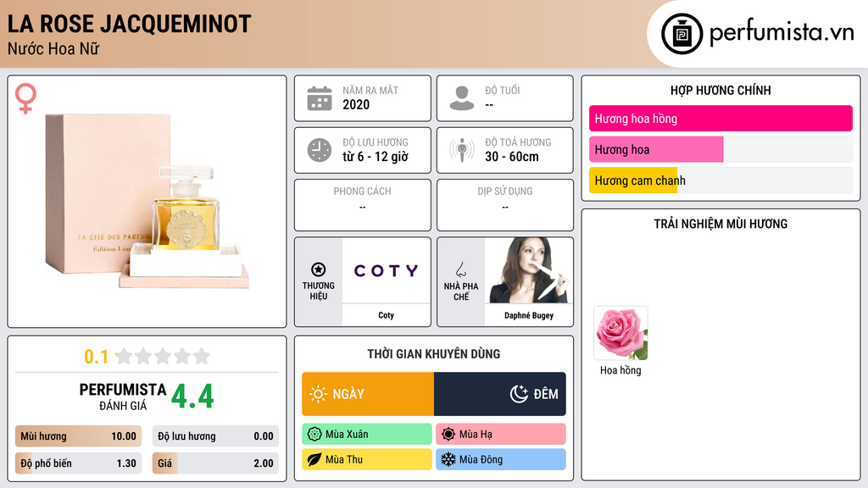The width and height of the screenshot is (868, 488).
Task: Click the person silhouette icon for Độ tuổi
Action: click(x=462, y=98)
